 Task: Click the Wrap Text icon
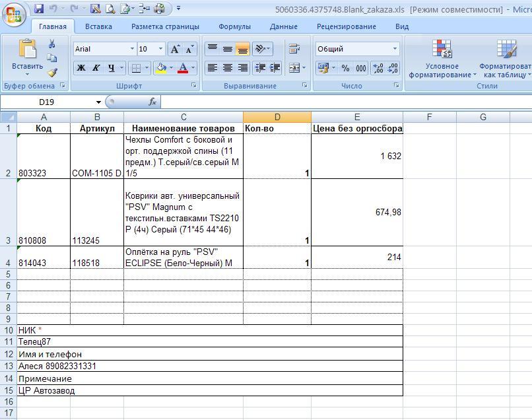pos(294,50)
